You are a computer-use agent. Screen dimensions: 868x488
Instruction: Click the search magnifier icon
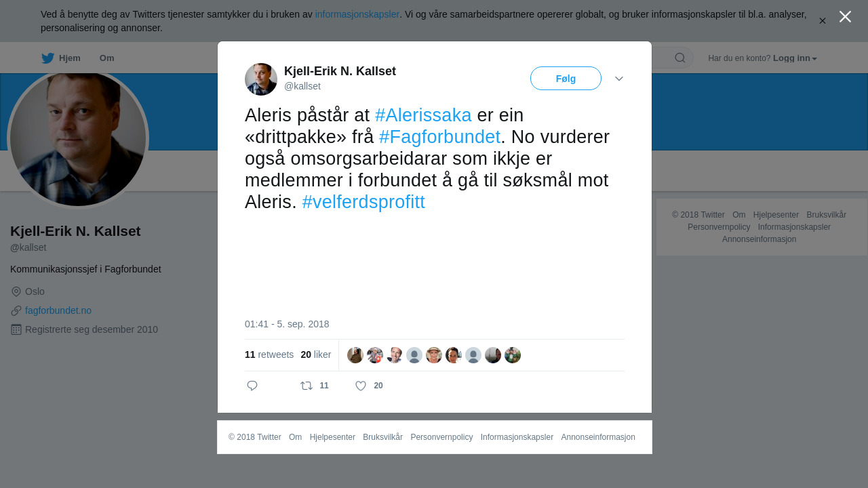[x=680, y=58]
